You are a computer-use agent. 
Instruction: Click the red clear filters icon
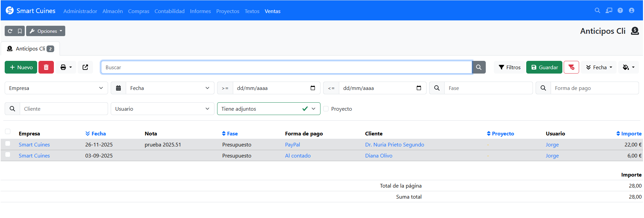pos(571,67)
